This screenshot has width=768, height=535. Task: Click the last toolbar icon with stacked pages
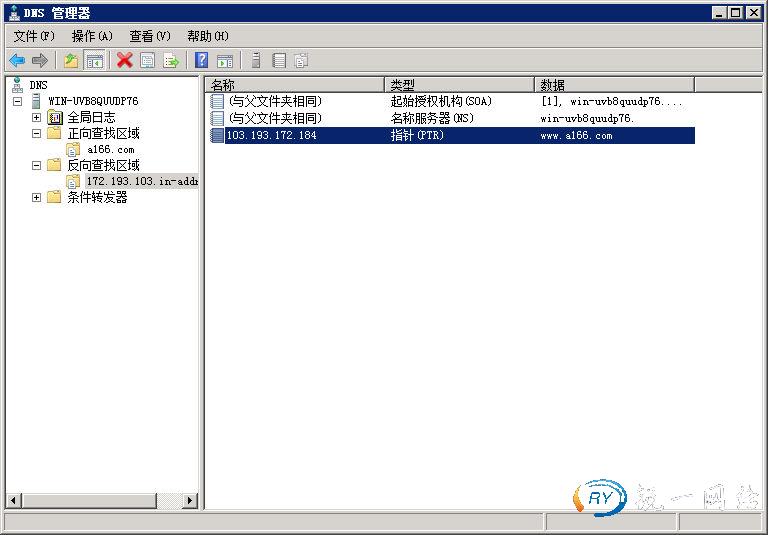pos(301,61)
